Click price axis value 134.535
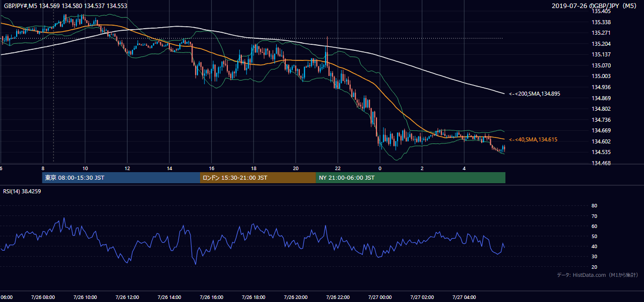This screenshot has height=302, width=644. point(601,152)
